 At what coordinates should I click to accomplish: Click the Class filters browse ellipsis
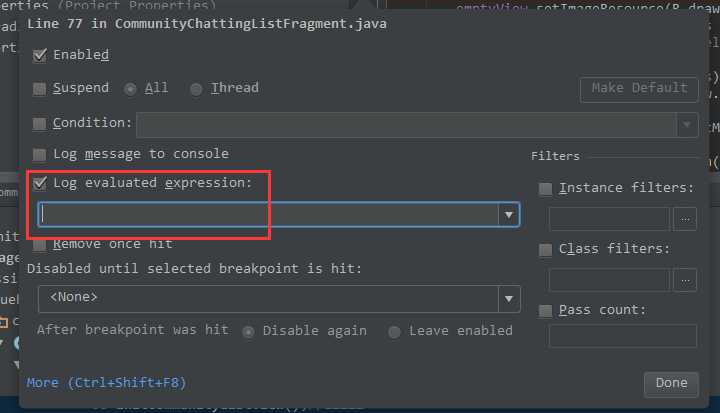coord(685,280)
